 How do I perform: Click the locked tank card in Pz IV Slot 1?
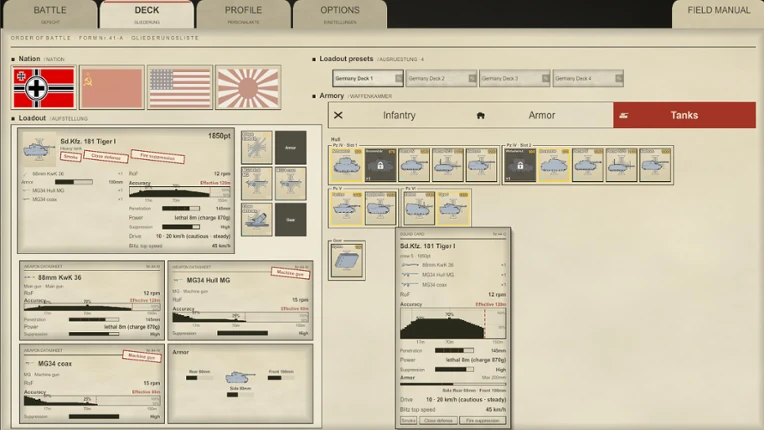click(381, 165)
